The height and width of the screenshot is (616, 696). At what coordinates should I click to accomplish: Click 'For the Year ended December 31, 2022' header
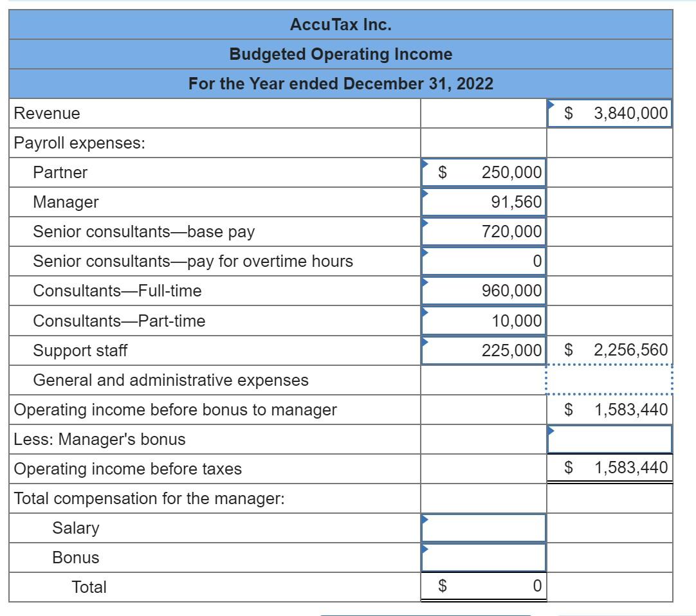coord(341,84)
